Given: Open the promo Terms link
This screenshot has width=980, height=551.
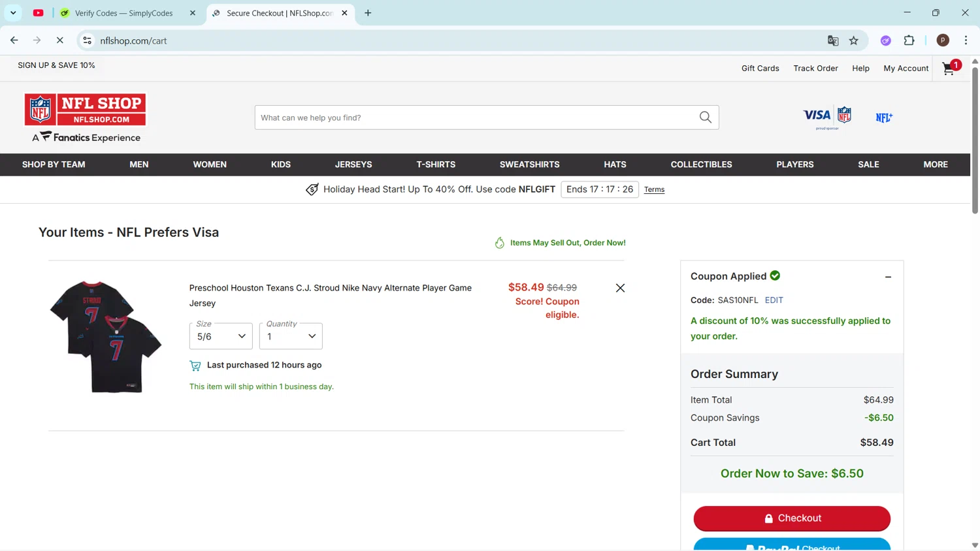Looking at the screenshot, I should (654, 189).
